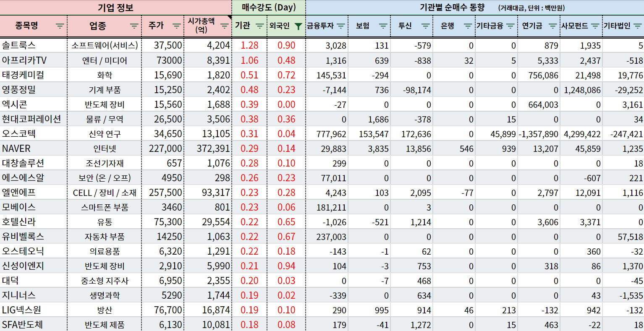Open the 기타법인 column filter
Screen dimensions: 644x331
click(x=638, y=26)
